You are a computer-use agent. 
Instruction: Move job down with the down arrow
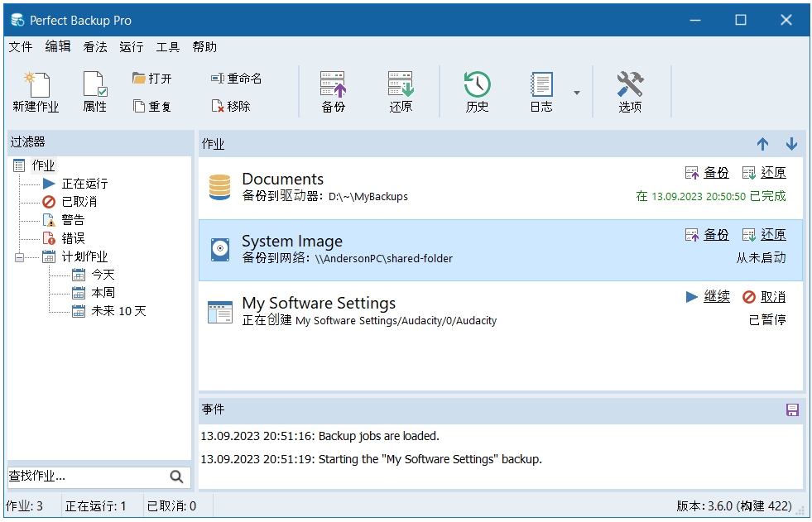point(791,144)
